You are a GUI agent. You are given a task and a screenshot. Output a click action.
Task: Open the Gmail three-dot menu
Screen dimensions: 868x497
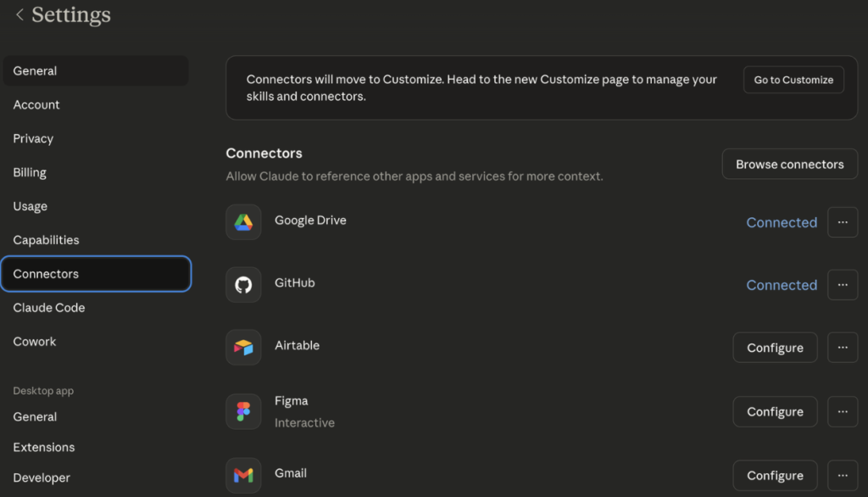pyautogui.click(x=842, y=475)
